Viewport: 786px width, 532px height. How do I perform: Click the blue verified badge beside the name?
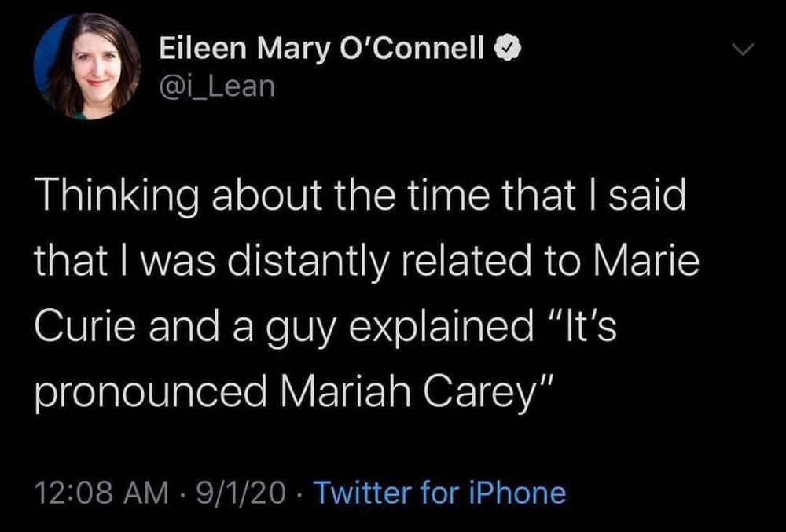(506, 49)
